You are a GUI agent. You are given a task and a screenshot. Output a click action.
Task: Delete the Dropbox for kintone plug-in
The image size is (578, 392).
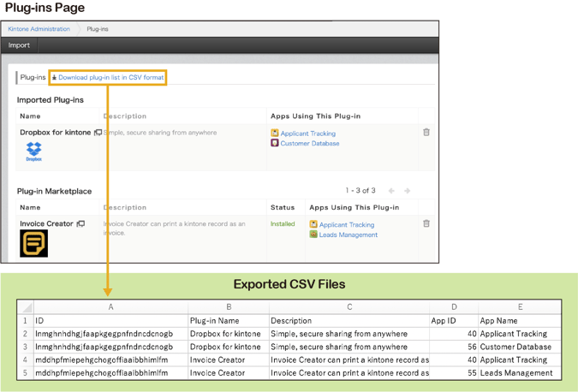426,132
